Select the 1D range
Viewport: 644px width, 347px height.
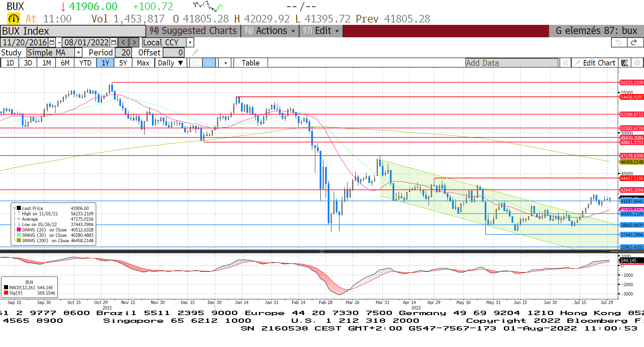[x=10, y=63]
